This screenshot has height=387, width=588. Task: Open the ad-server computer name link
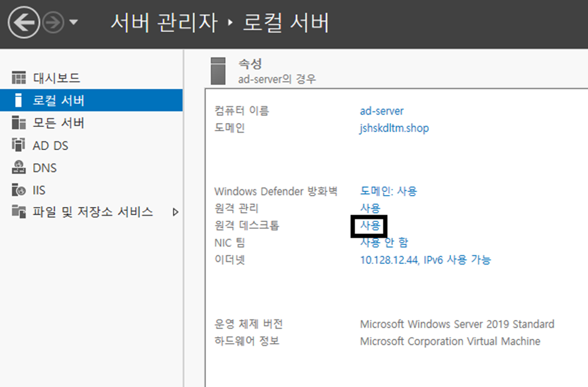382,111
